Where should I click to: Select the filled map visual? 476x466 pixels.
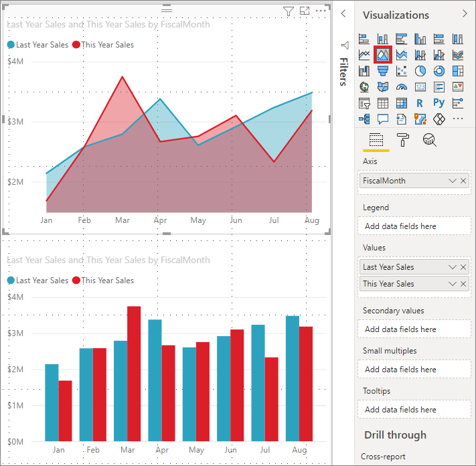[x=383, y=87]
